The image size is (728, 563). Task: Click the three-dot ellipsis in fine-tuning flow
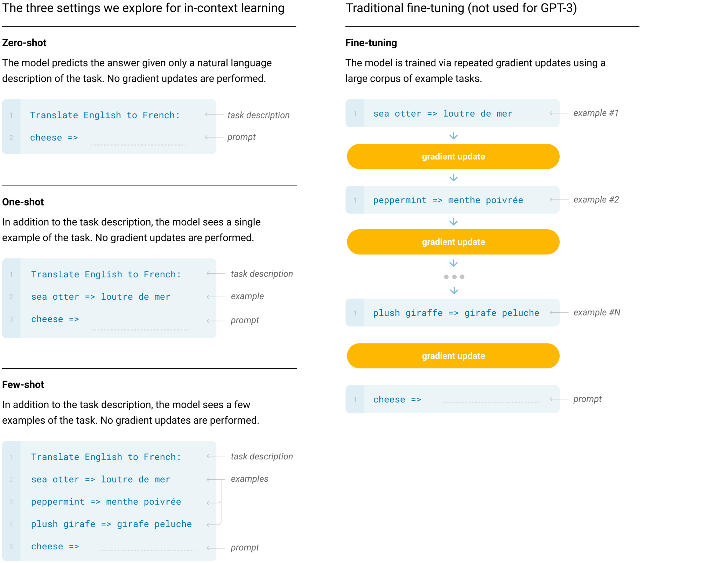point(454,277)
